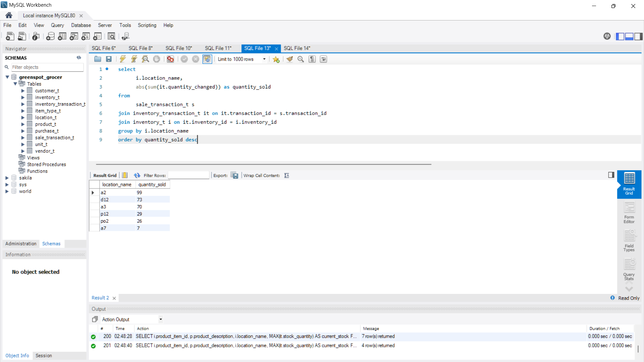The width and height of the screenshot is (644, 362).
Task: Click the create new schema icon
Action: (50, 36)
